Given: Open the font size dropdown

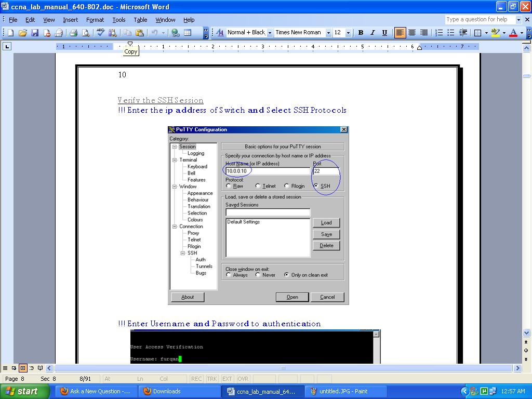Looking at the screenshot, I should pos(349,32).
